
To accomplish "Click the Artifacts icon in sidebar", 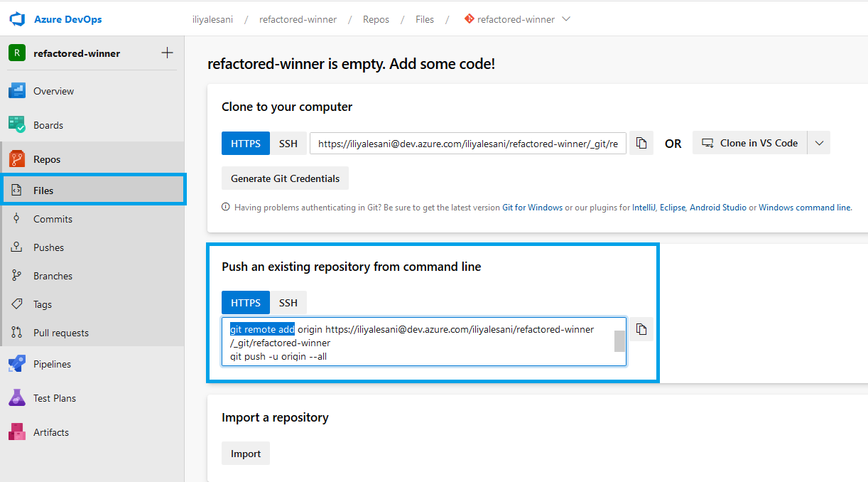I will tap(17, 432).
